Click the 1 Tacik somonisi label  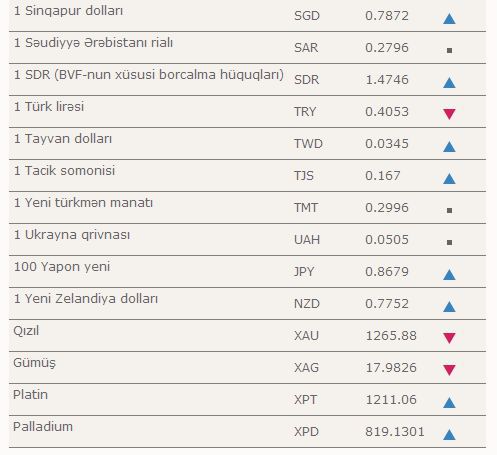(x=64, y=171)
